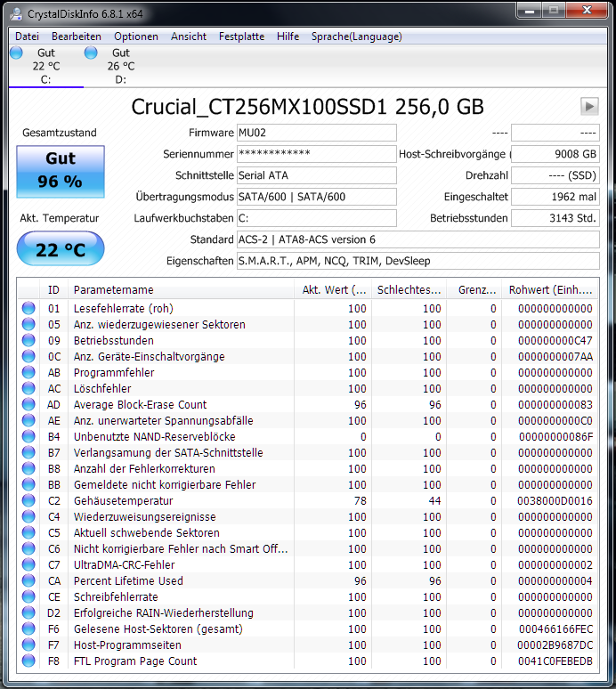Screen dimensions: 616x689
Task: Click the Parametername column header
Action: pos(181,290)
